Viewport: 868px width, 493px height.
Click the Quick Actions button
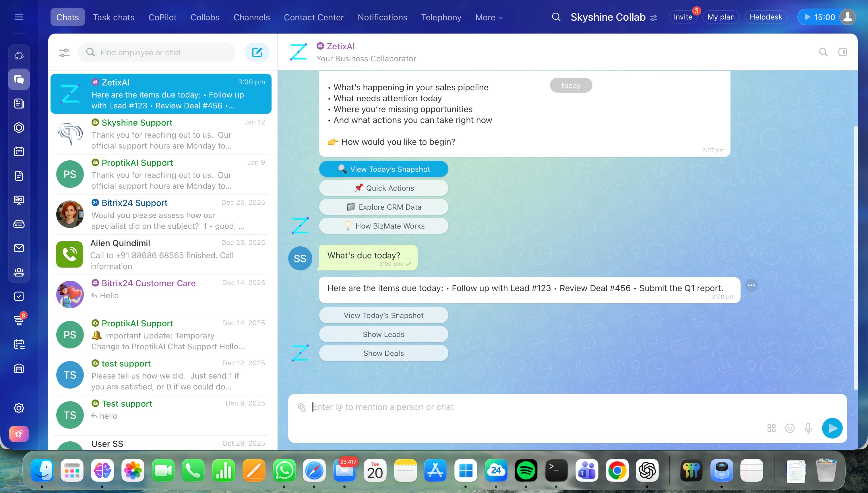click(x=383, y=188)
